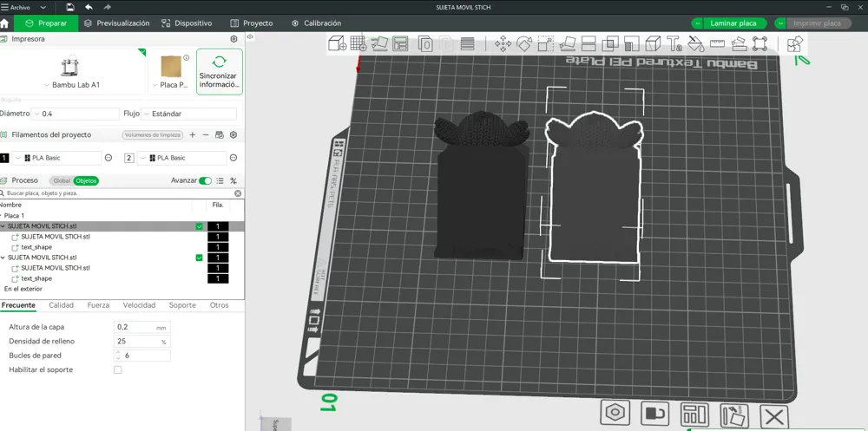Click the bar chart icon in the bottom toolbar
This screenshot has width=868, height=431.
pyautogui.click(x=694, y=415)
